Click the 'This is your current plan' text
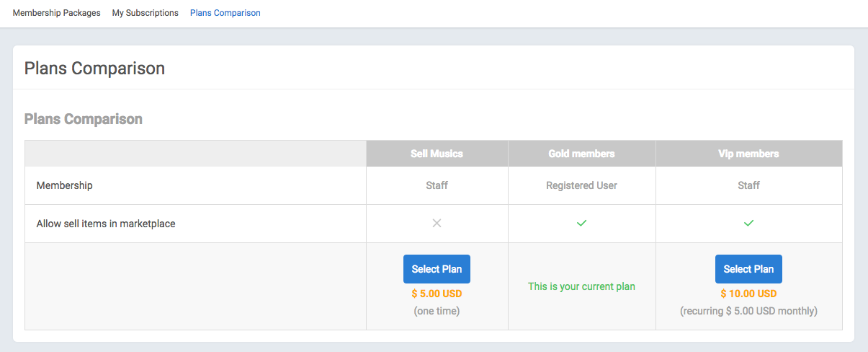 pos(581,286)
